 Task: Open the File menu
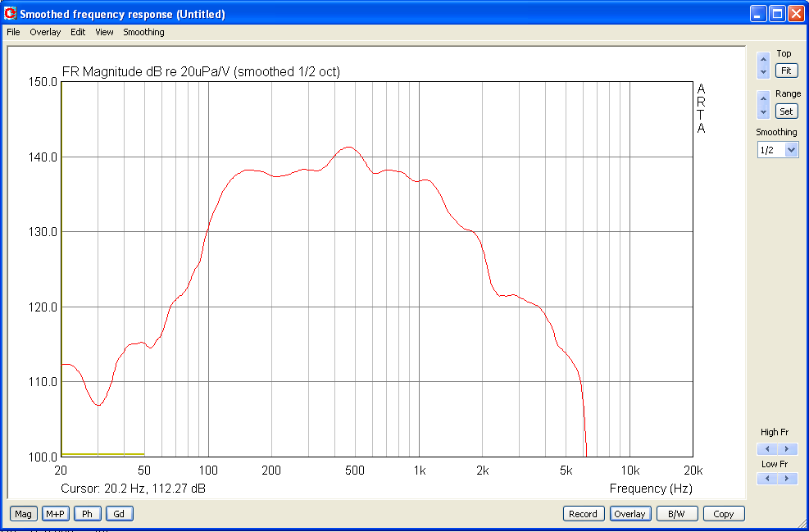[13, 32]
